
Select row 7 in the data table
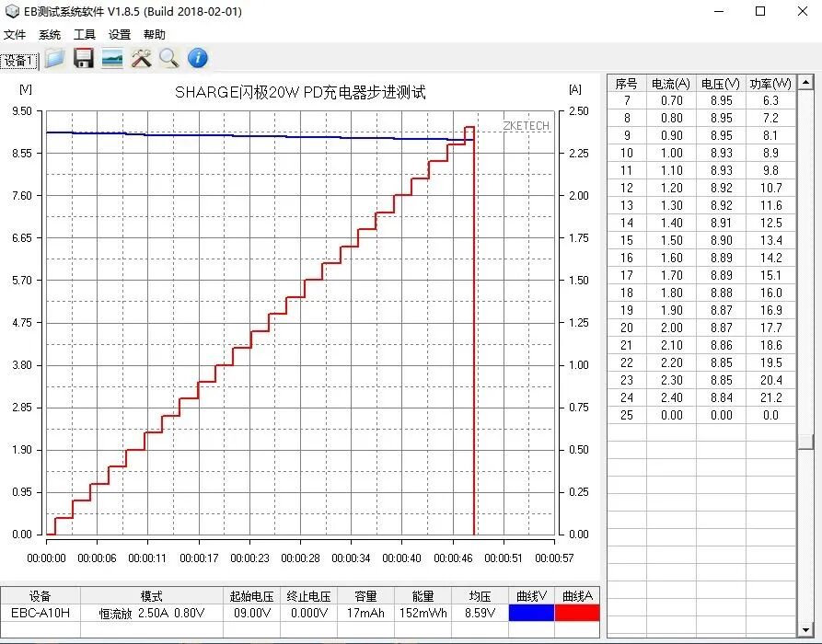point(701,100)
